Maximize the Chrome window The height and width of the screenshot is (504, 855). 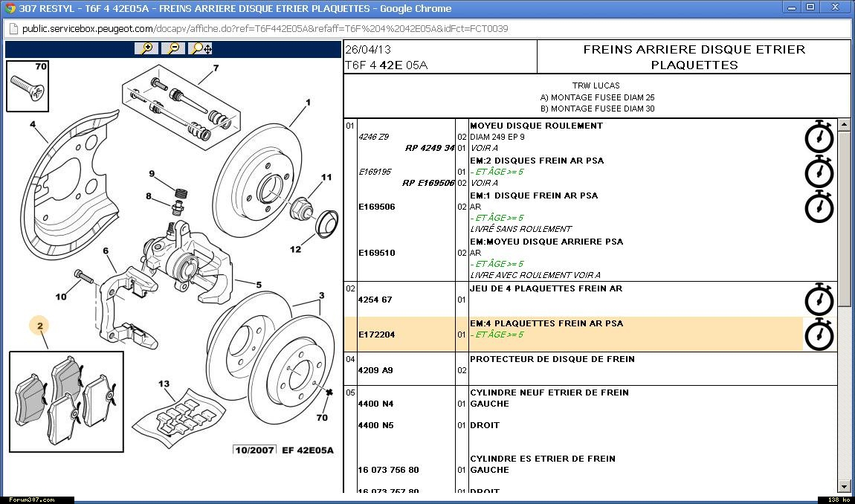(811, 7)
